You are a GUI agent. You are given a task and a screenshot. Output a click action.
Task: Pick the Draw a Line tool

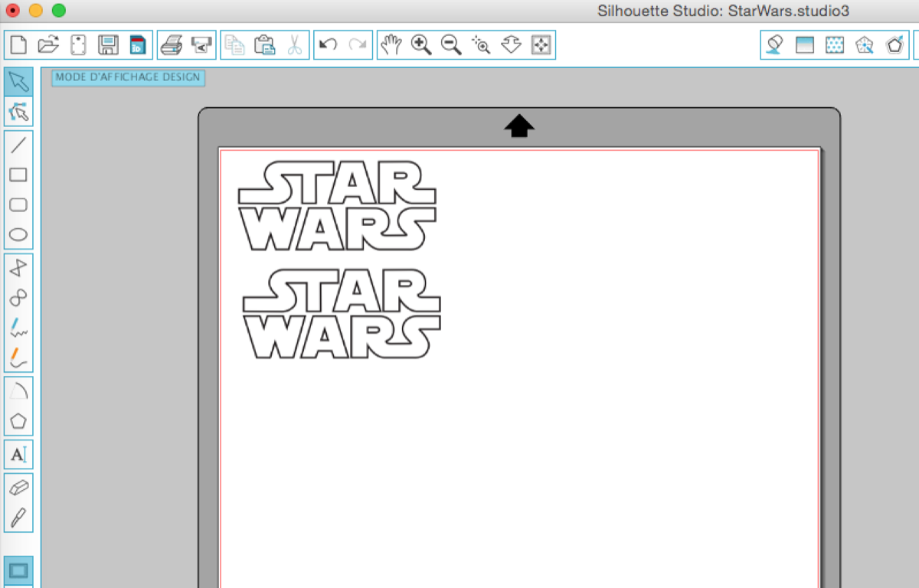pyautogui.click(x=18, y=145)
